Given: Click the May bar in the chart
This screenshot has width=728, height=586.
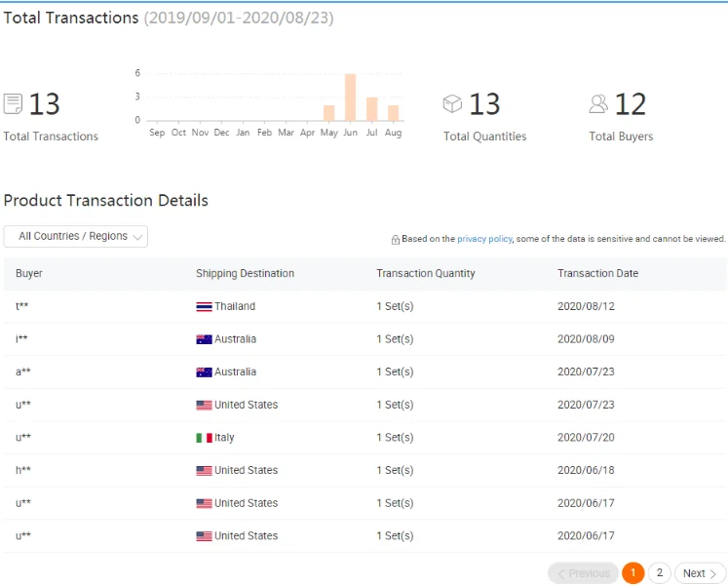Looking at the screenshot, I should click(328, 112).
